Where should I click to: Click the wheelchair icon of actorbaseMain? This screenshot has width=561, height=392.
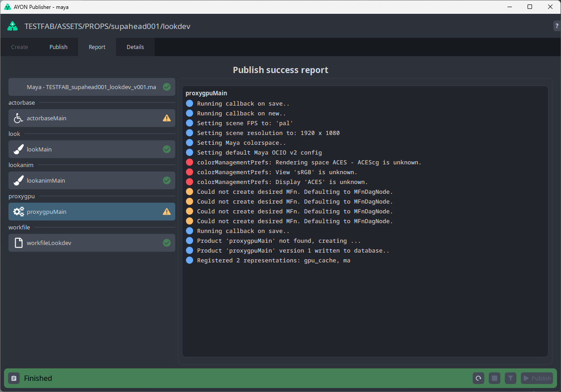[18, 118]
